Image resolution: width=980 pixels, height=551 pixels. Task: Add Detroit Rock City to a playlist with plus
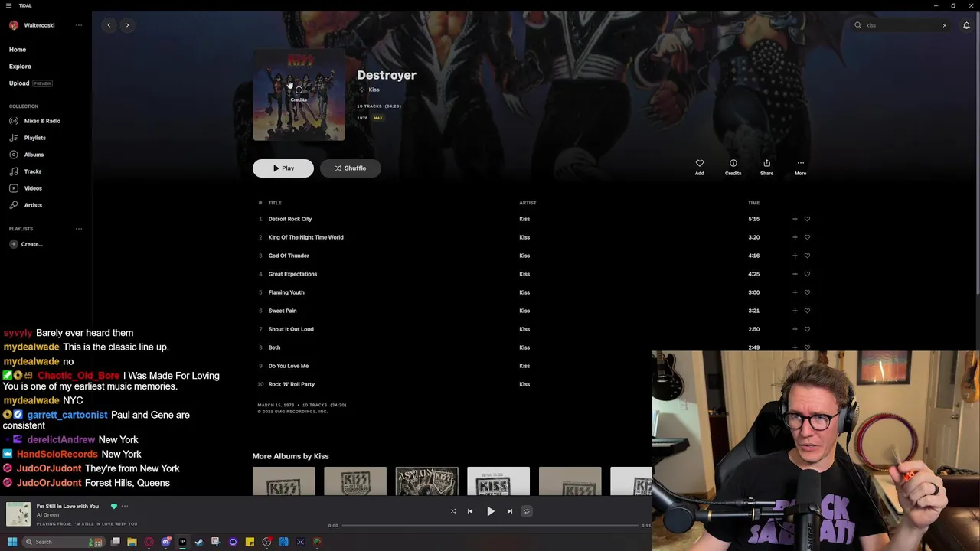(x=795, y=219)
